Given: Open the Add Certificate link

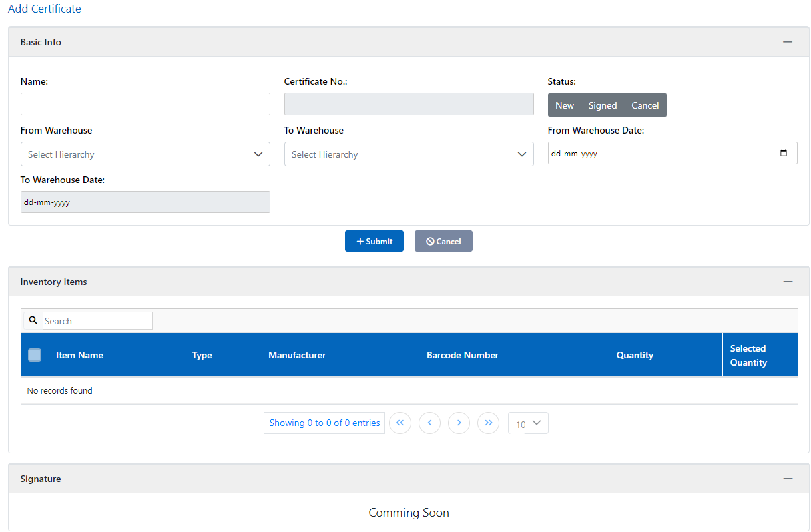Looking at the screenshot, I should (44, 9).
